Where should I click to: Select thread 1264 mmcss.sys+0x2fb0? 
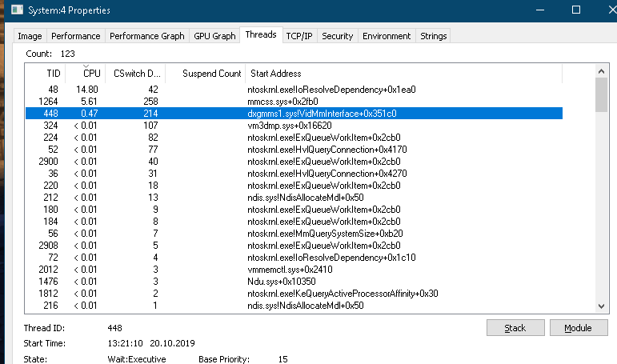click(x=294, y=102)
